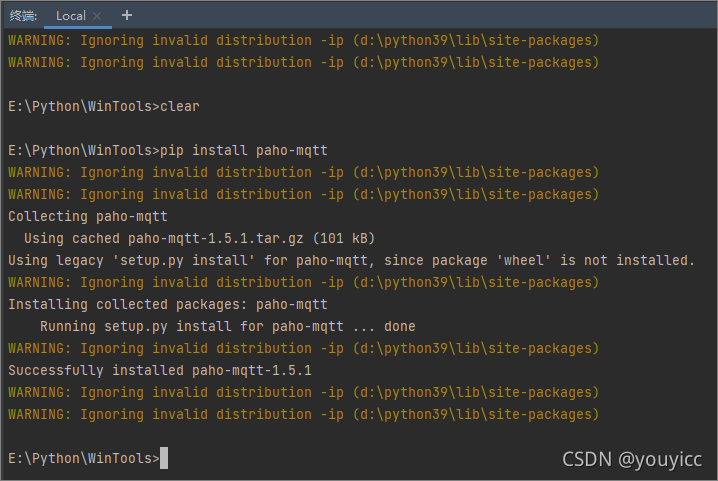Place the caret at the final empty prompt

tap(164, 458)
